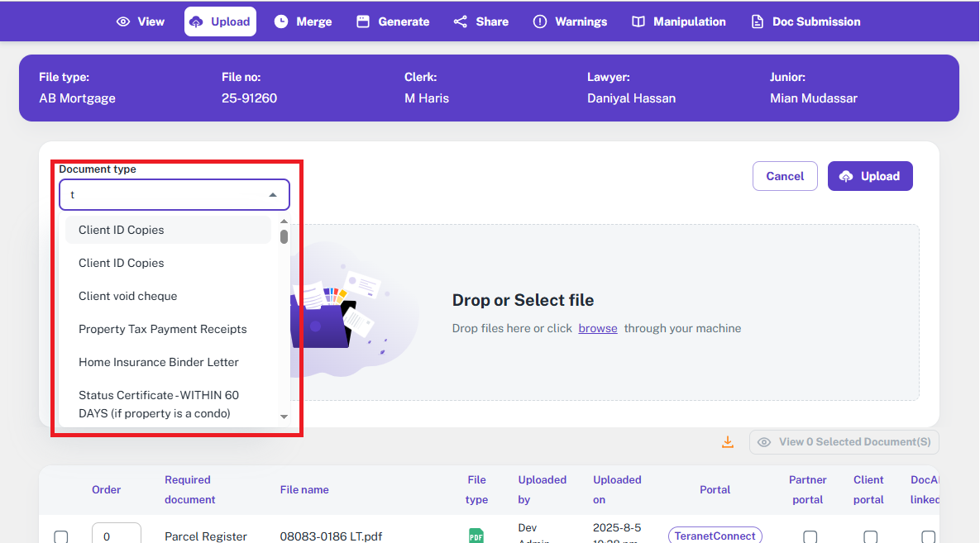Enable Partner portal checkbox for Parcel Register
This screenshot has width=980, height=543.
[810, 536]
